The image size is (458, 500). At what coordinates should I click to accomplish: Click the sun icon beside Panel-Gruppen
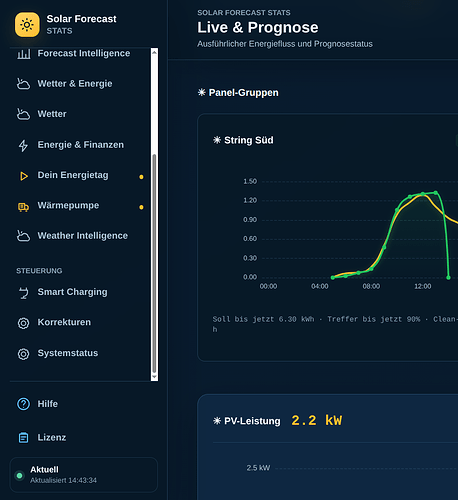click(202, 92)
